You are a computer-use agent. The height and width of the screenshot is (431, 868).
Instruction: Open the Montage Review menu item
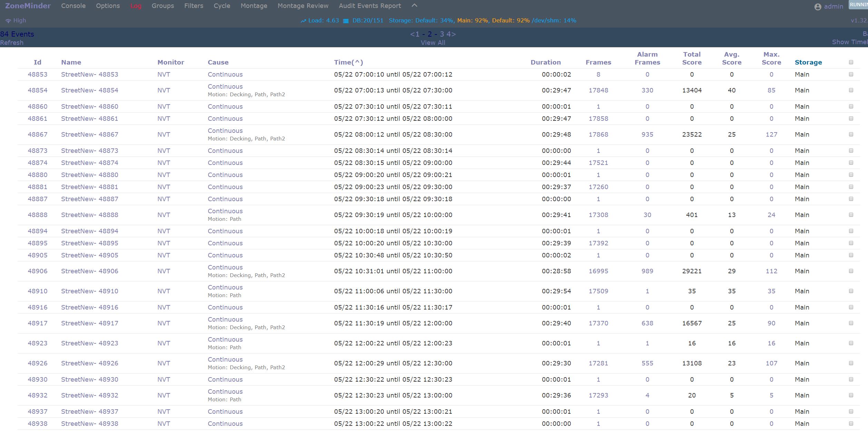point(303,6)
